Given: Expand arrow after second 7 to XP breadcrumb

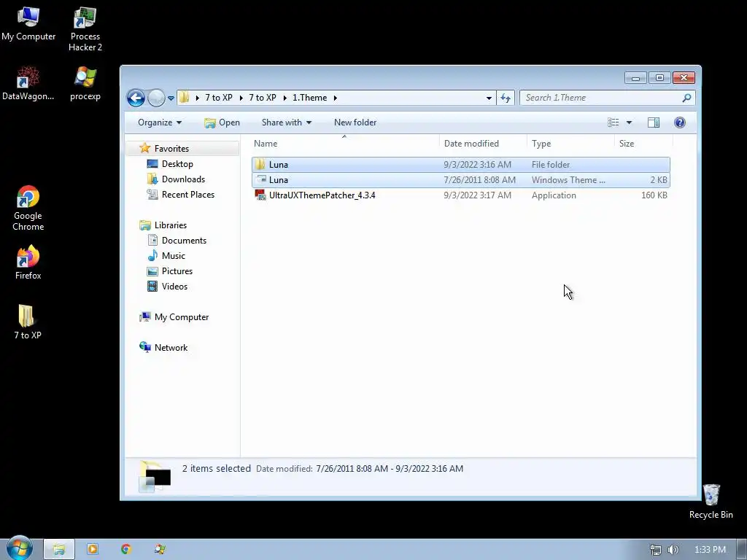Looking at the screenshot, I should tap(285, 98).
